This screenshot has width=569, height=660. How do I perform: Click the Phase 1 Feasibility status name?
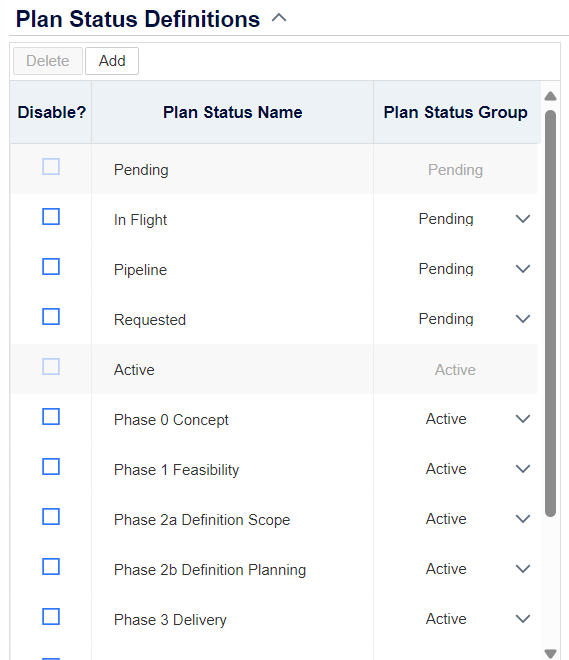coord(176,470)
